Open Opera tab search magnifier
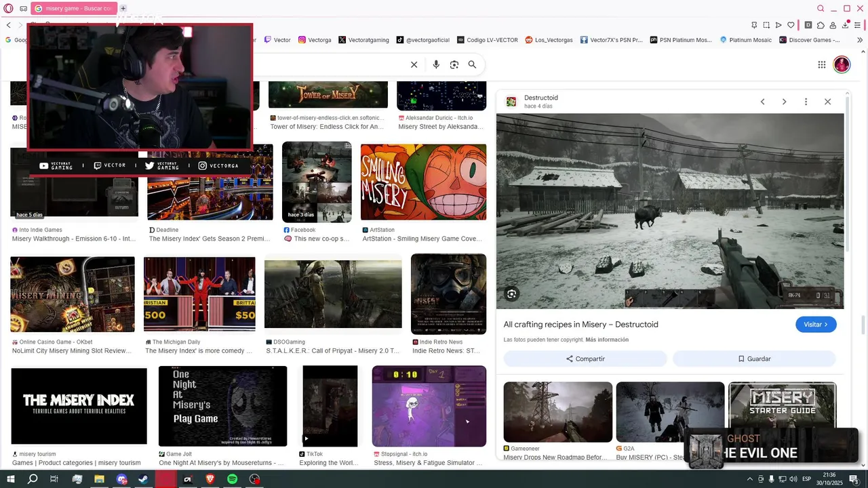The height and width of the screenshot is (488, 868). (821, 9)
